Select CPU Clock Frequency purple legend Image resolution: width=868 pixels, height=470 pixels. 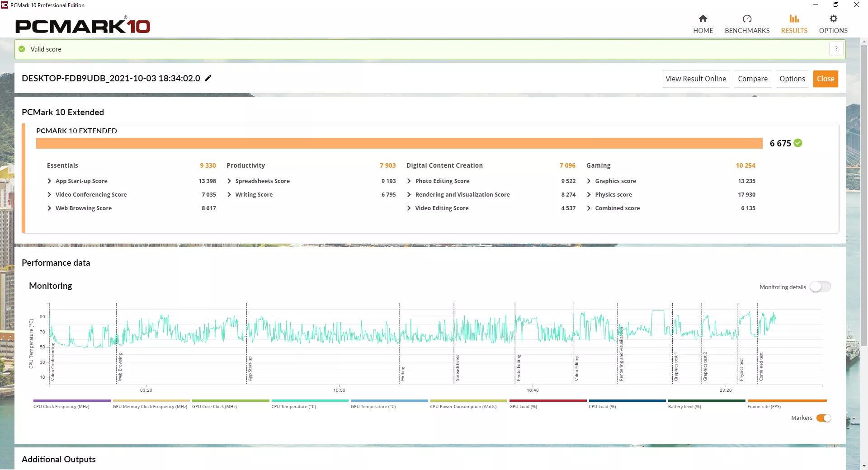click(x=72, y=404)
